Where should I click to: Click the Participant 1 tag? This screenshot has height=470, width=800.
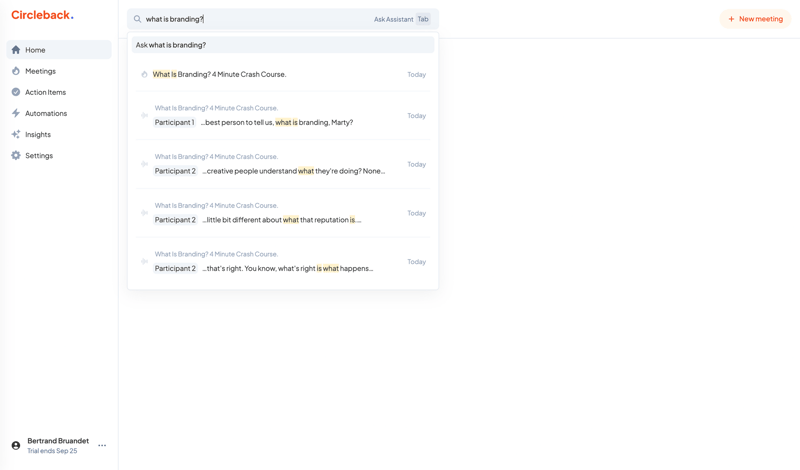click(x=174, y=122)
